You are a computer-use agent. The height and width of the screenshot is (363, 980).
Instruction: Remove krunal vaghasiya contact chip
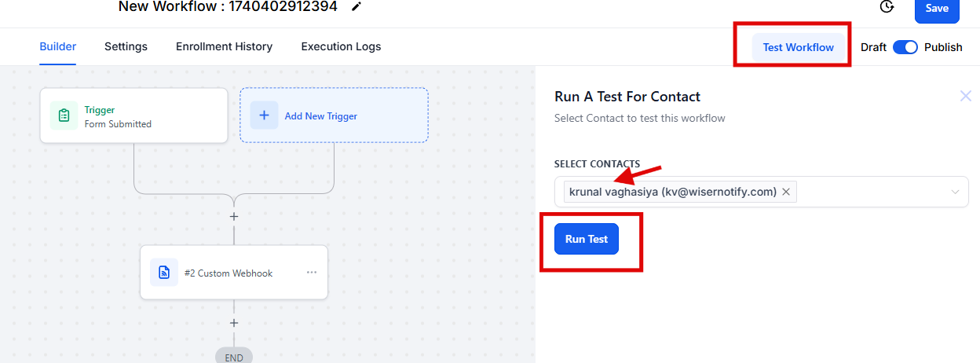pos(786,192)
